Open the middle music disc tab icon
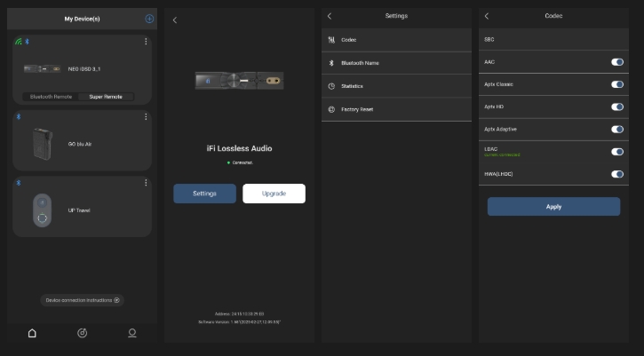This screenshot has height=356, width=644. (x=83, y=333)
